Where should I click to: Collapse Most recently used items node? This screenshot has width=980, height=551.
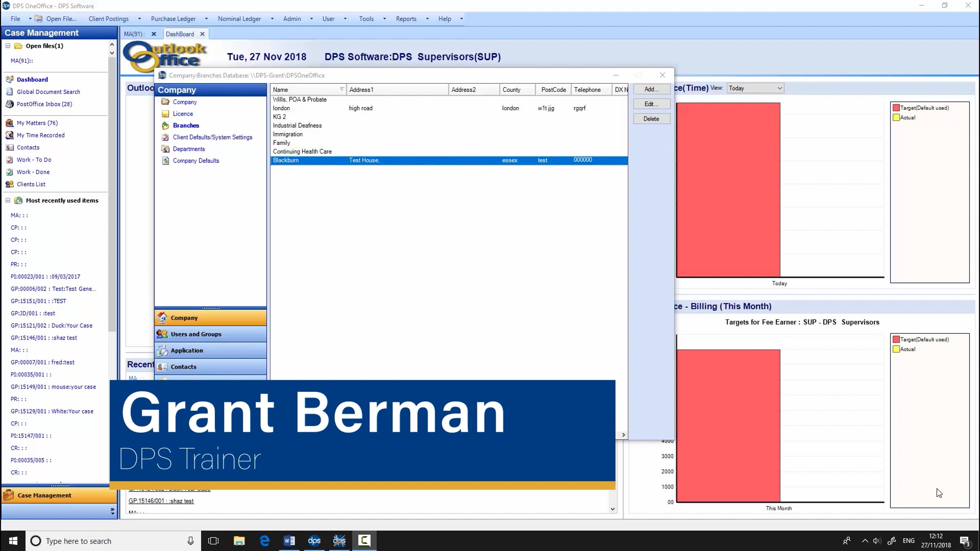[8, 200]
